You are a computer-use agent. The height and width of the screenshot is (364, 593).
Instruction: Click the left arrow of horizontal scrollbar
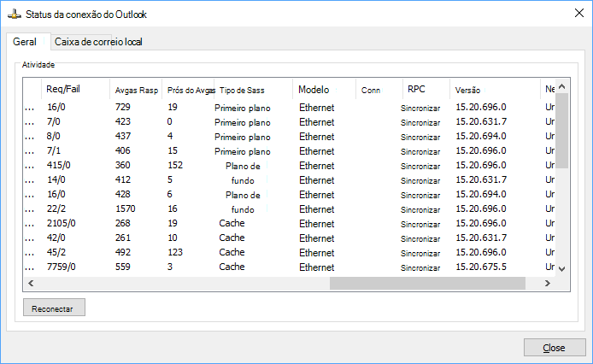tap(31, 283)
